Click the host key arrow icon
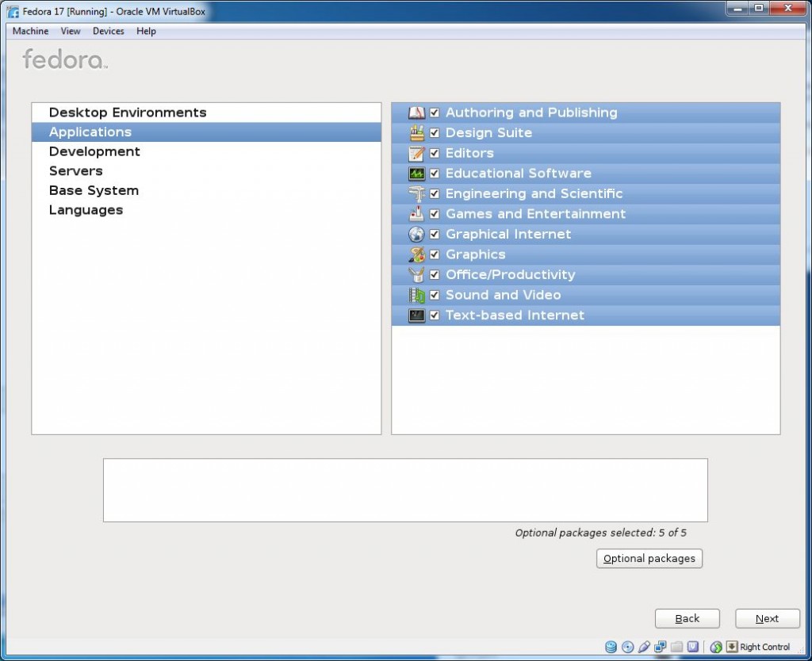 click(732, 647)
